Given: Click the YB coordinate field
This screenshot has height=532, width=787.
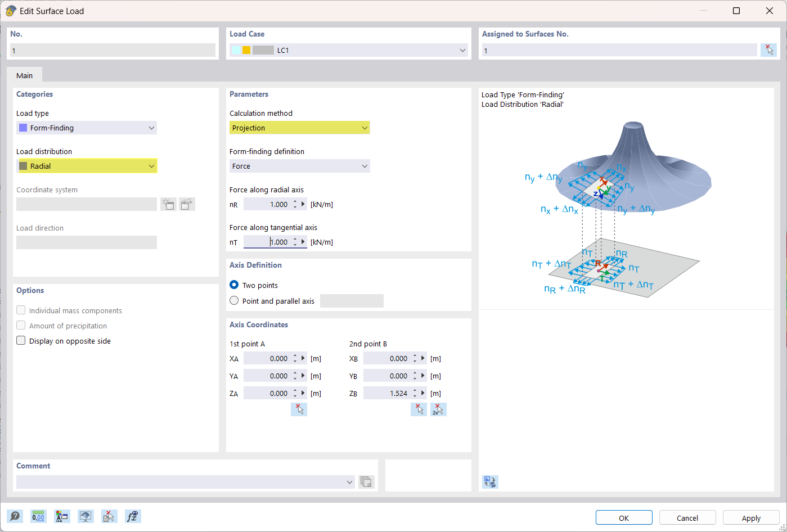Looking at the screenshot, I should (x=387, y=376).
